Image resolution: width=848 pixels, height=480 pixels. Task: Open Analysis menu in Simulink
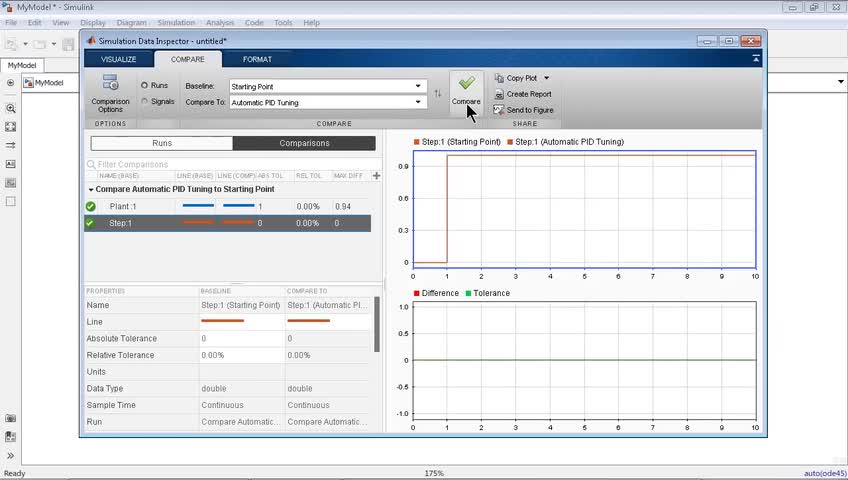(x=220, y=23)
